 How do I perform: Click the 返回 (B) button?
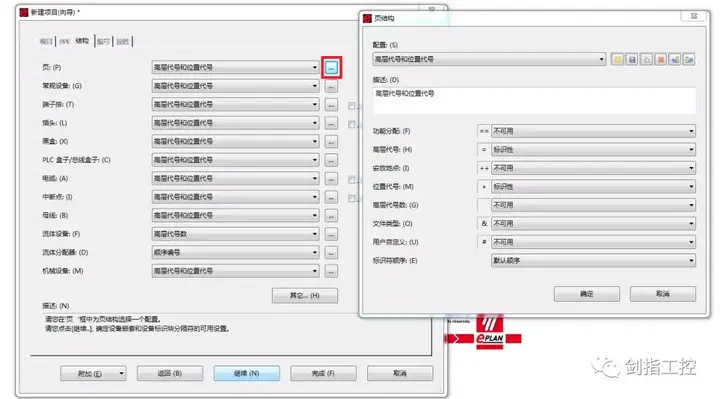point(170,374)
